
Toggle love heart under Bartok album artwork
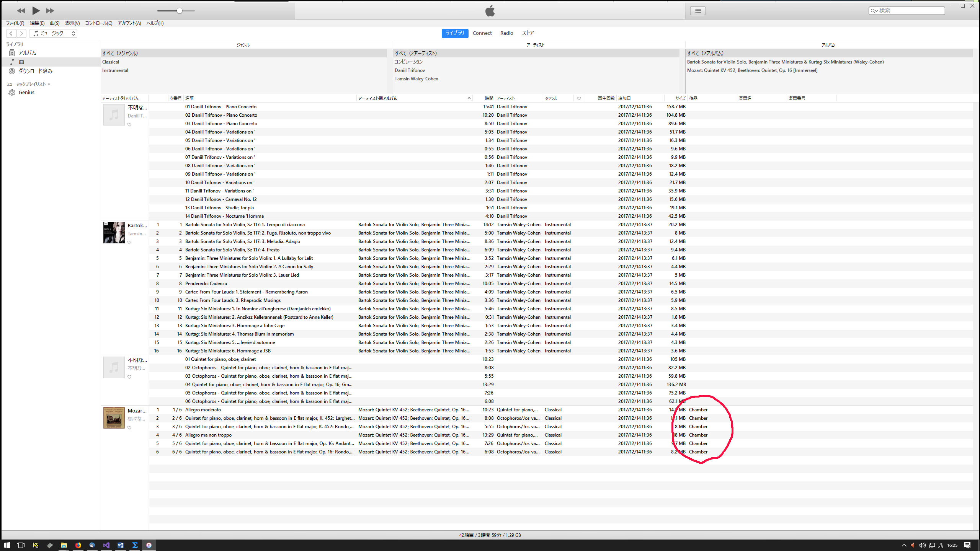click(x=129, y=242)
